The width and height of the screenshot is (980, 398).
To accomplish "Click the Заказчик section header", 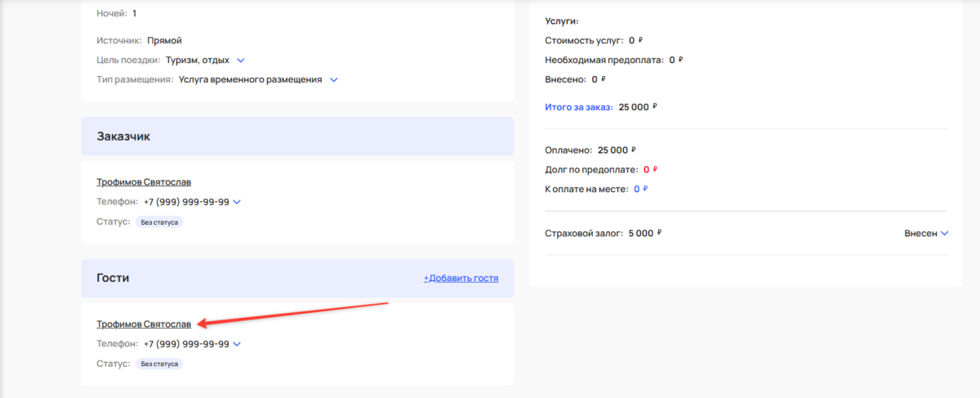I will coord(297,136).
